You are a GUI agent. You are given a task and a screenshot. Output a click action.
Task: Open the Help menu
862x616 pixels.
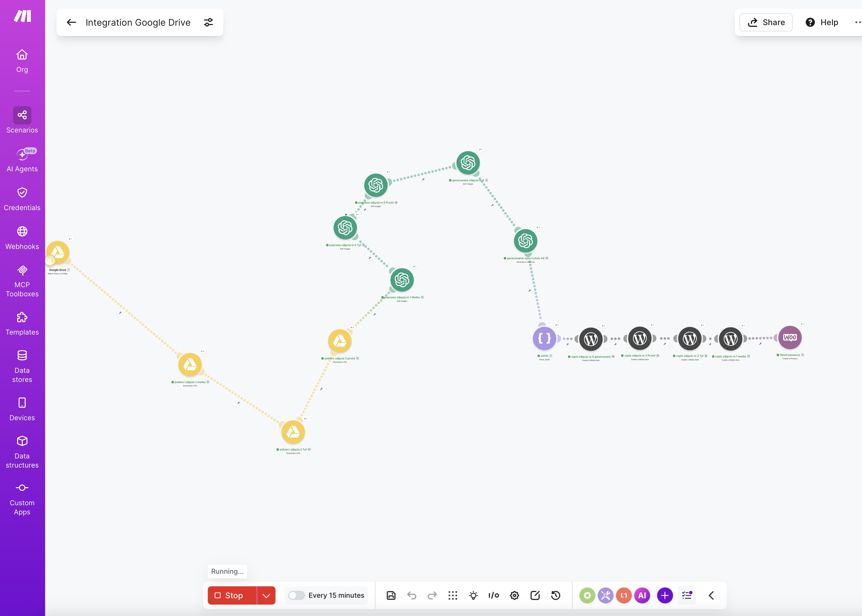pyautogui.click(x=822, y=22)
